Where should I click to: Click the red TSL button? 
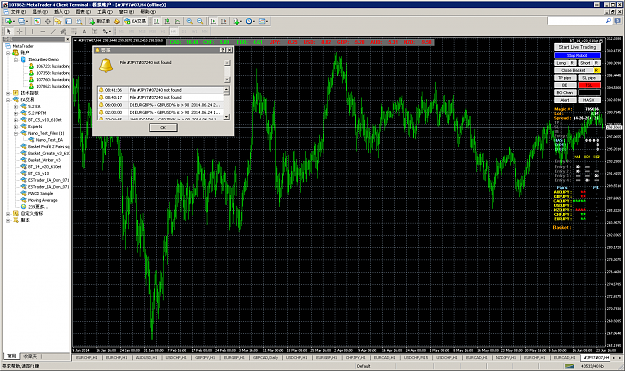coord(589,85)
